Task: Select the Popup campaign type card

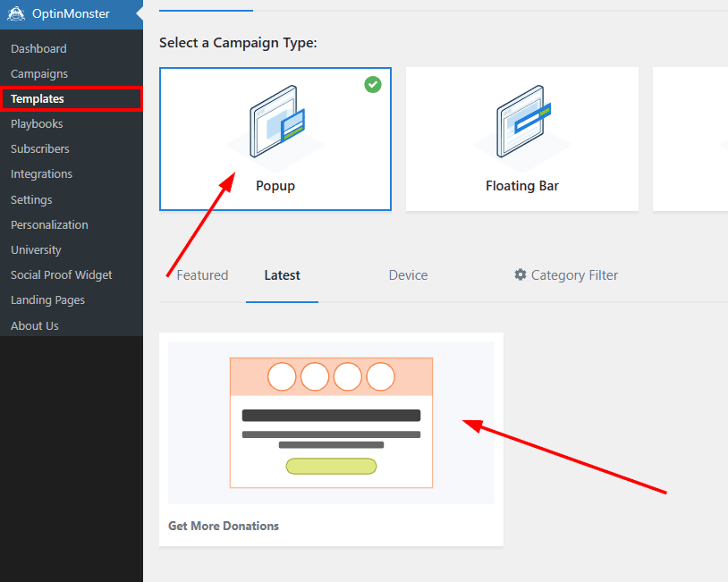Action: pyautogui.click(x=275, y=139)
